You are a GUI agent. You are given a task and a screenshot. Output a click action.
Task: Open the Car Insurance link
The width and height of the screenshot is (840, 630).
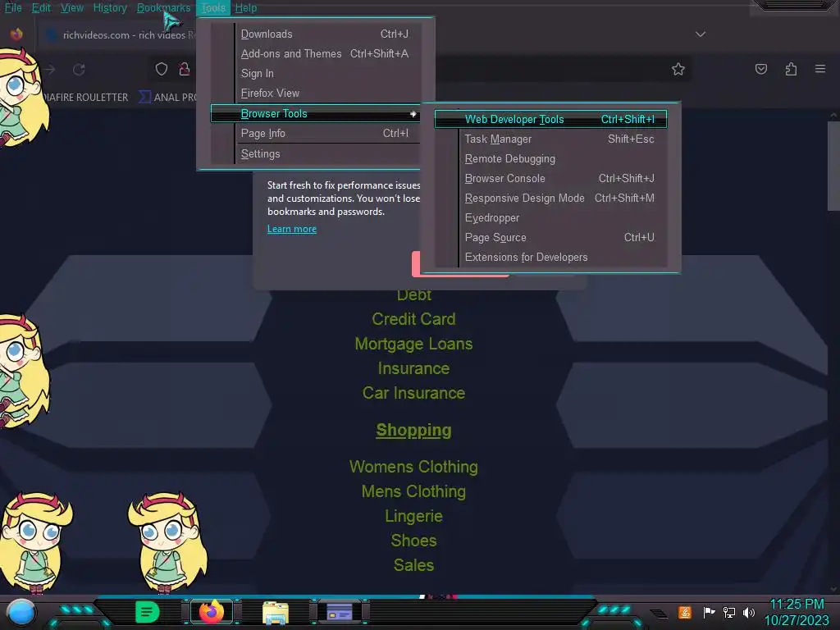click(x=413, y=393)
